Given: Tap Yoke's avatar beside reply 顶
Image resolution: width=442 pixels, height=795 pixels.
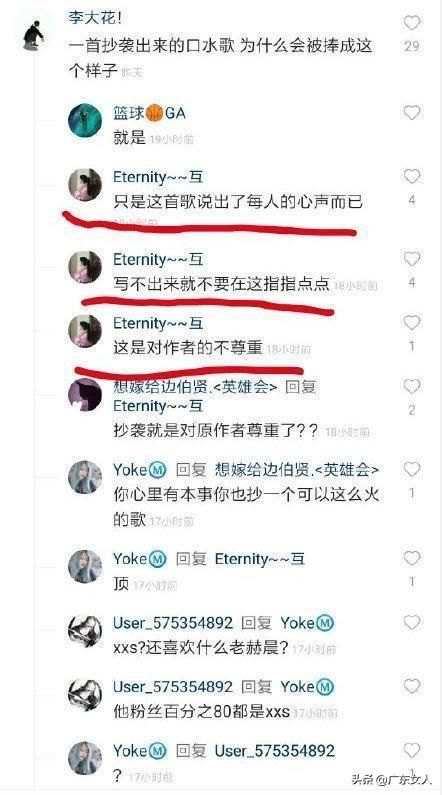Looking at the screenshot, I should tap(85, 566).
